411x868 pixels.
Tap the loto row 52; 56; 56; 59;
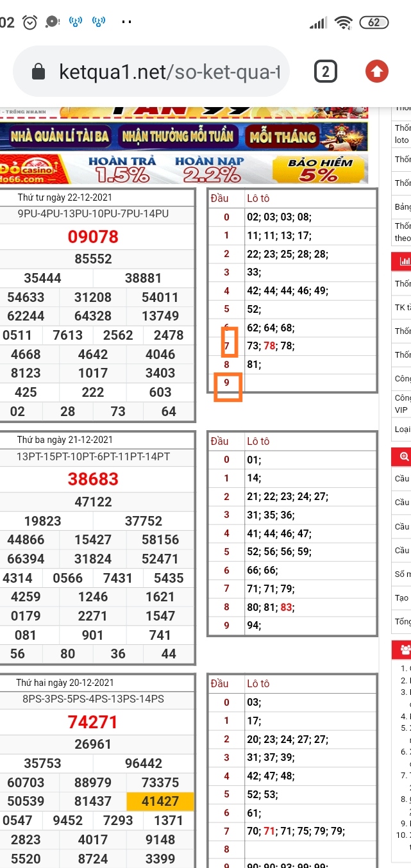(280, 551)
